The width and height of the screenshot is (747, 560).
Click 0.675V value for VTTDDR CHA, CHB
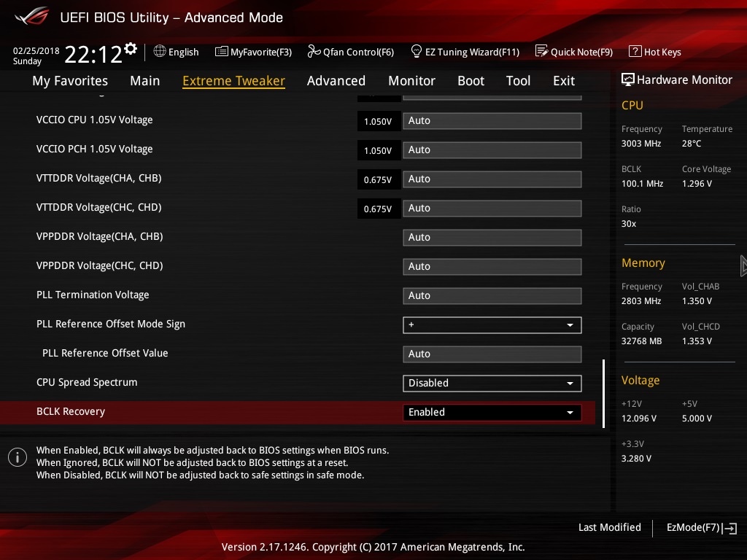(x=378, y=180)
